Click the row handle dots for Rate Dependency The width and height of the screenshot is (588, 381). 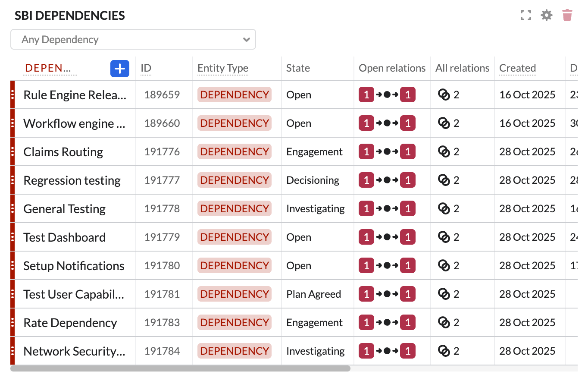pos(13,323)
